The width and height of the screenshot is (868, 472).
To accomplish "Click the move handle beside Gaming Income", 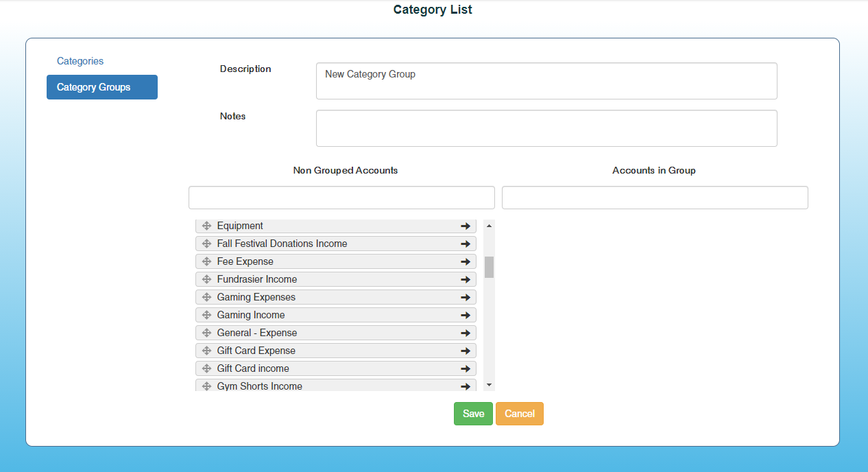I will coord(206,315).
